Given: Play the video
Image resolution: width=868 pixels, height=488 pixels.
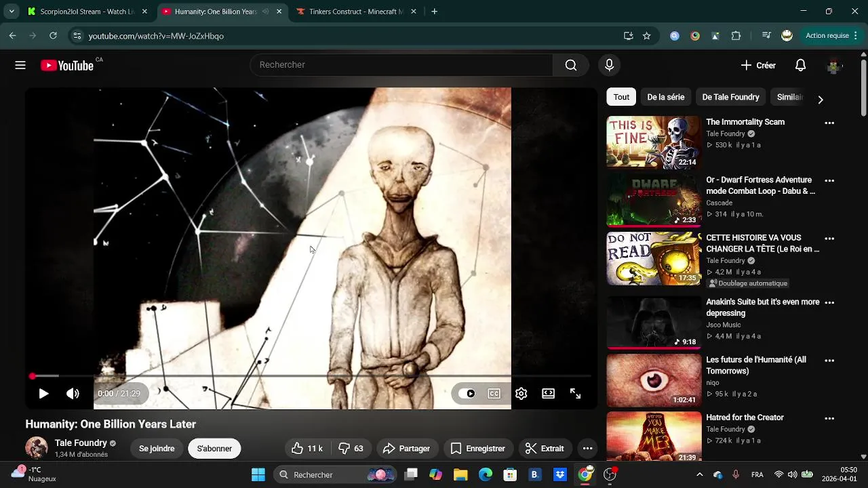Looking at the screenshot, I should pos(43,393).
